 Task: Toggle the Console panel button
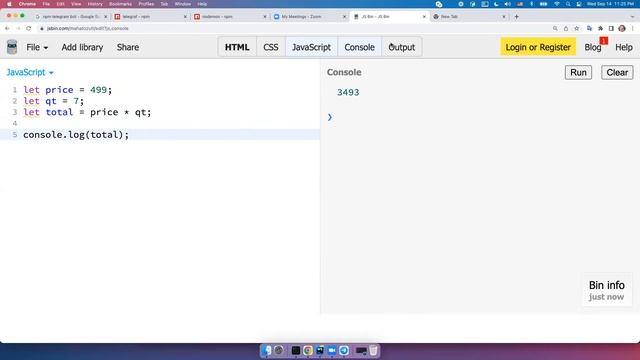359,47
